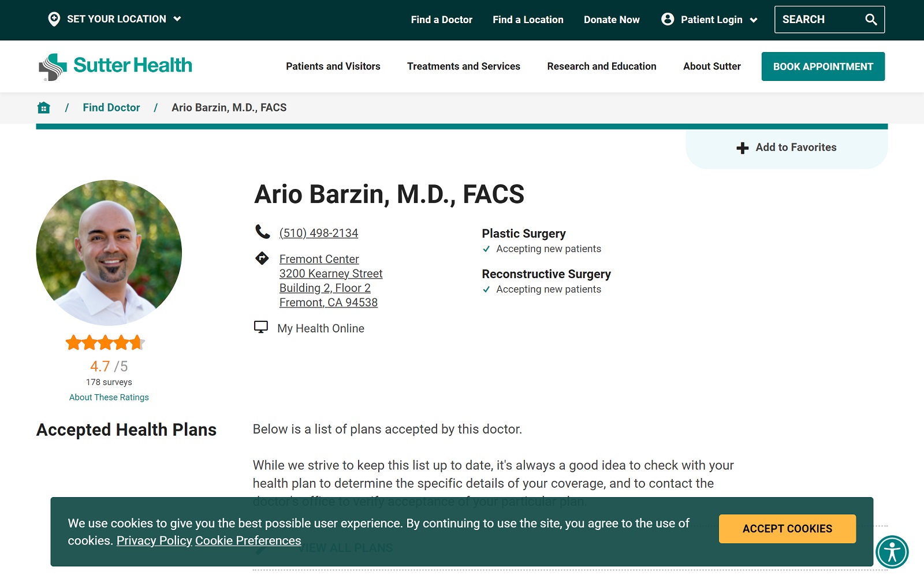Open Cookie Preferences link
Screen dimensions: 924x578
(x=248, y=541)
